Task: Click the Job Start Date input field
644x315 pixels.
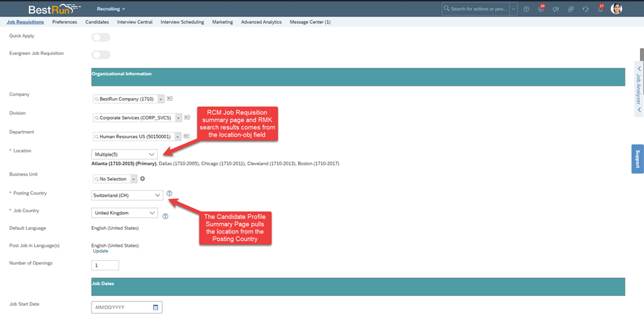Action: point(127,307)
